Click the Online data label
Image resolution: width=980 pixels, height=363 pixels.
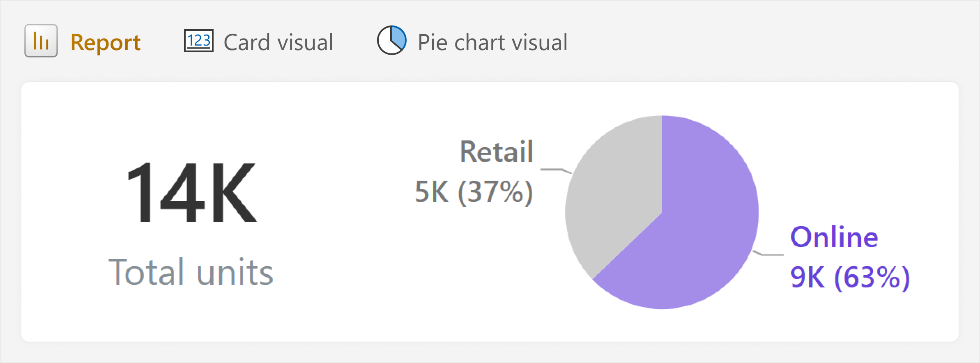click(834, 237)
